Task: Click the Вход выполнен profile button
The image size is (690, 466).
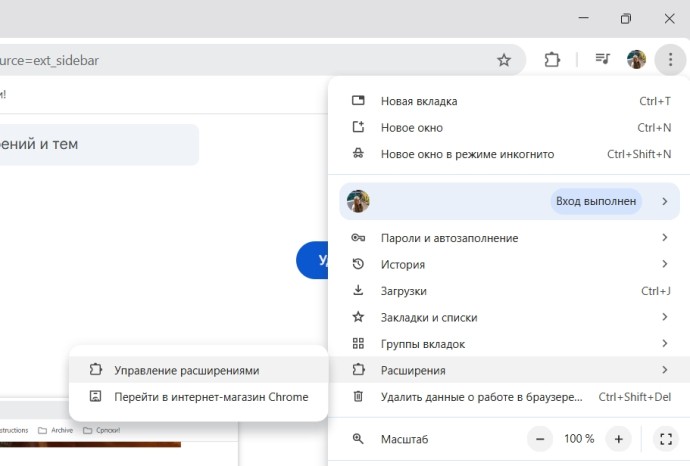Action: coord(596,201)
